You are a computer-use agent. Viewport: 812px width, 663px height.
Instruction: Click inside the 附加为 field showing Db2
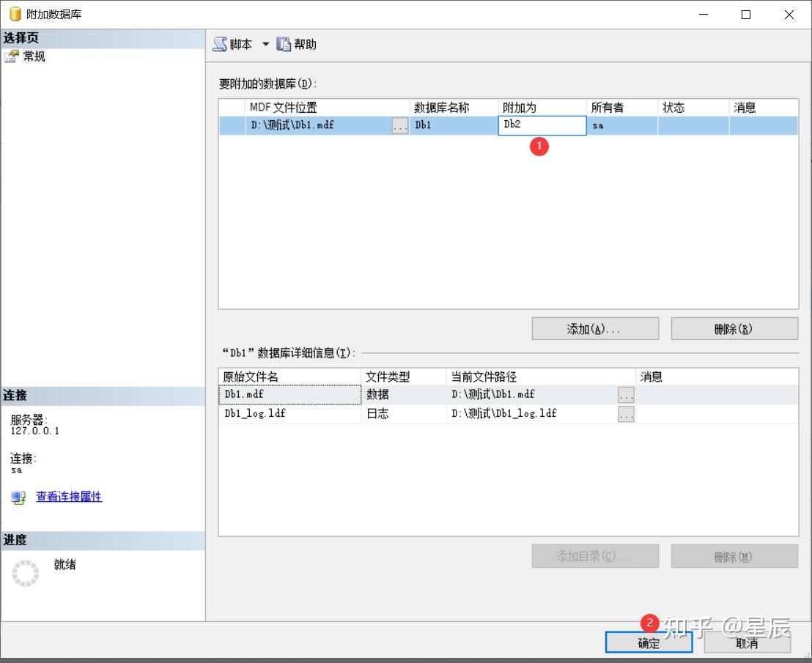coord(542,125)
